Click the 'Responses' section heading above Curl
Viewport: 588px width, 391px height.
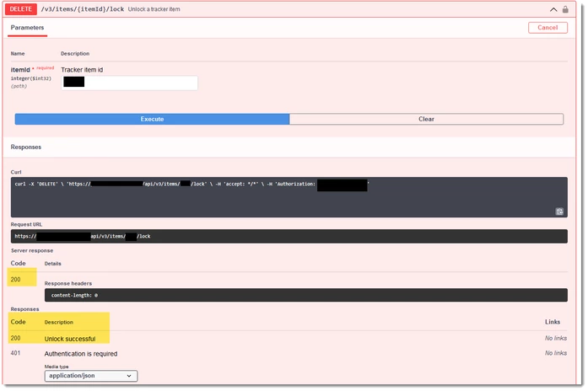click(26, 147)
